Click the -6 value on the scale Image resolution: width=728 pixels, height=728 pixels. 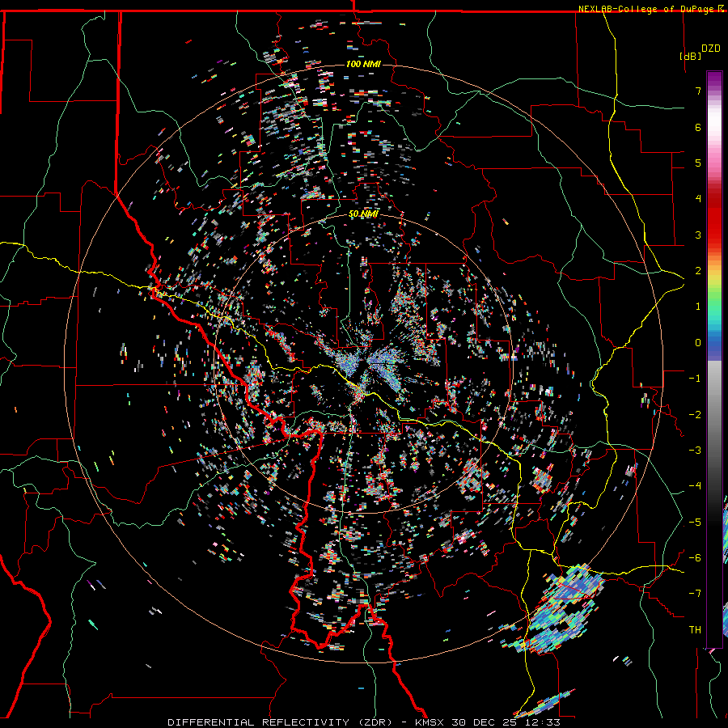tap(695, 557)
